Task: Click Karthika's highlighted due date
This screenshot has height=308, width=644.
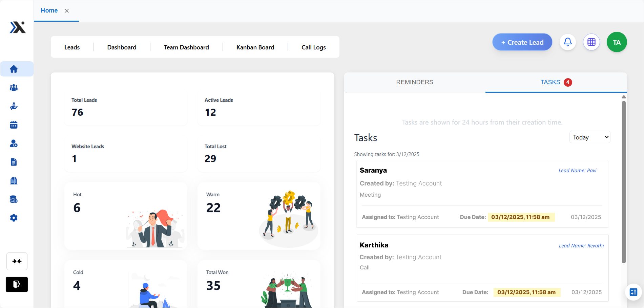Action: [x=527, y=292]
